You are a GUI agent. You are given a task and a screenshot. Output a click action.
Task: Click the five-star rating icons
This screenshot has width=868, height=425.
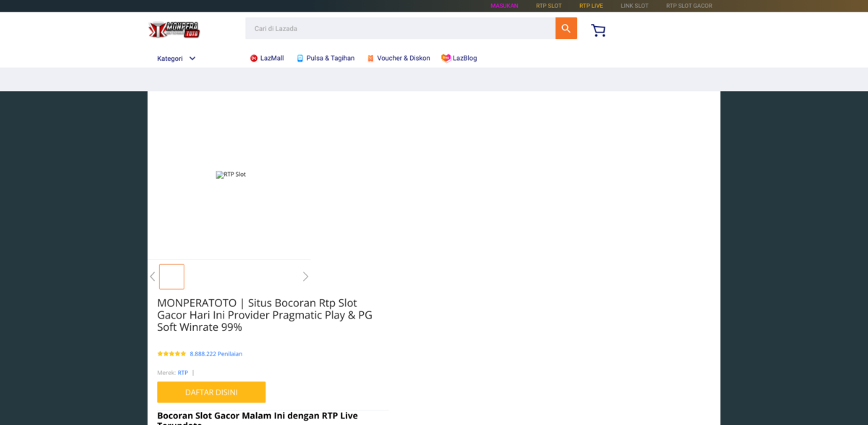pyautogui.click(x=171, y=354)
